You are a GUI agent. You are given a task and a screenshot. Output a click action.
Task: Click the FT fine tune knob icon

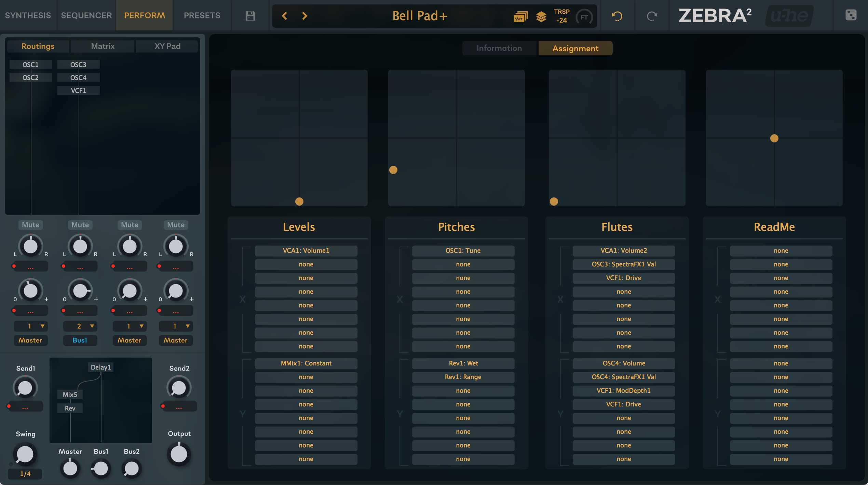pos(584,17)
